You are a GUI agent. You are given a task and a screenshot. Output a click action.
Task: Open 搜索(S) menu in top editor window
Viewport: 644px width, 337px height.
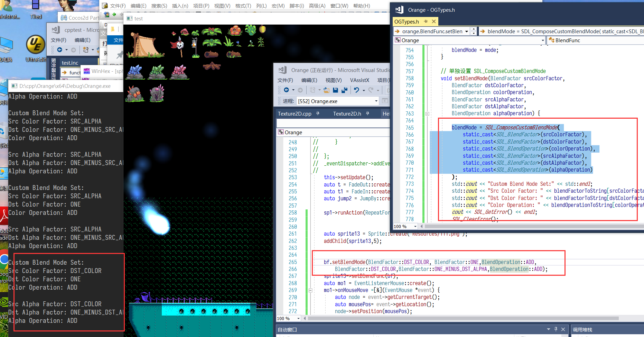pyautogui.click(x=159, y=6)
